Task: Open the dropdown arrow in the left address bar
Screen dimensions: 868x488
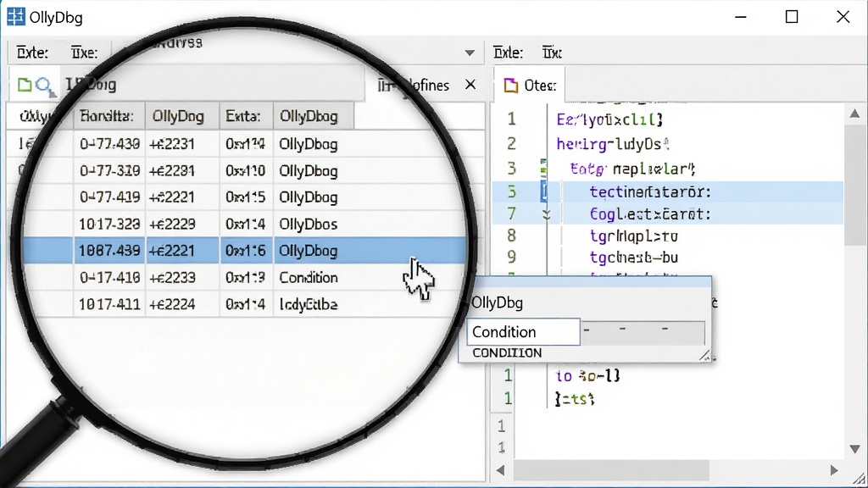Action: point(470,53)
